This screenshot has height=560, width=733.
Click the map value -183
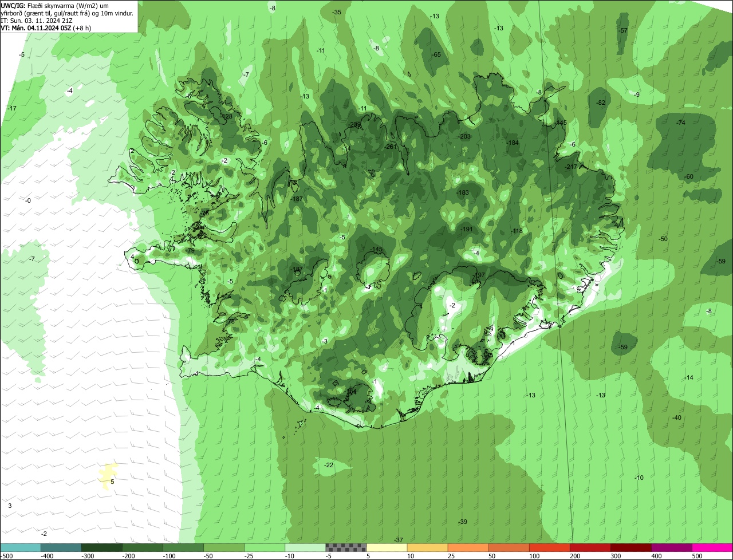(x=463, y=192)
